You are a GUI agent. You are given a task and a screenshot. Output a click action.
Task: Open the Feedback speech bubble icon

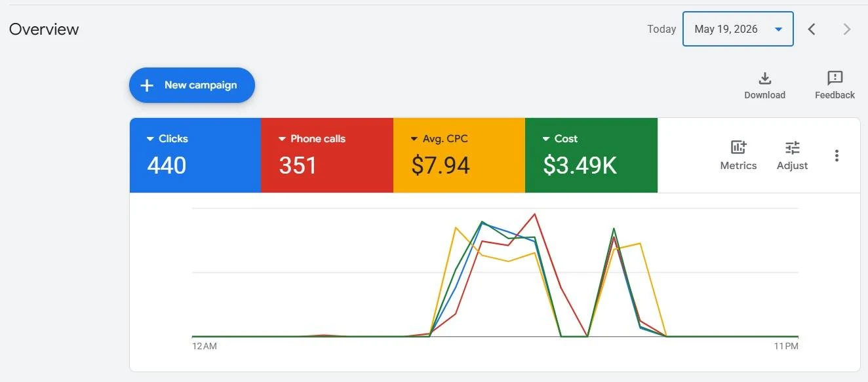tap(835, 79)
